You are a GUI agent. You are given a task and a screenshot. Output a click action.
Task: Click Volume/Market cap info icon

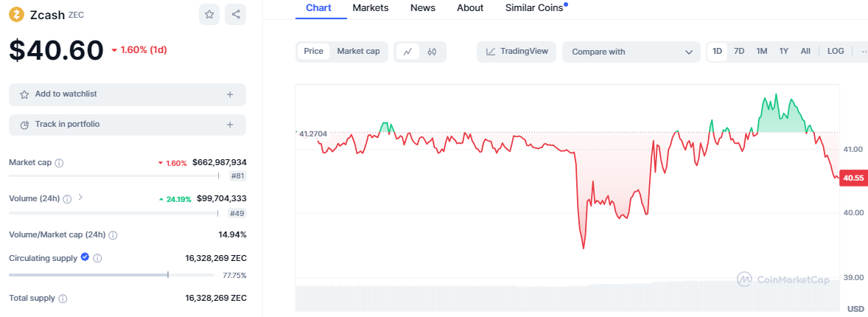(113, 235)
